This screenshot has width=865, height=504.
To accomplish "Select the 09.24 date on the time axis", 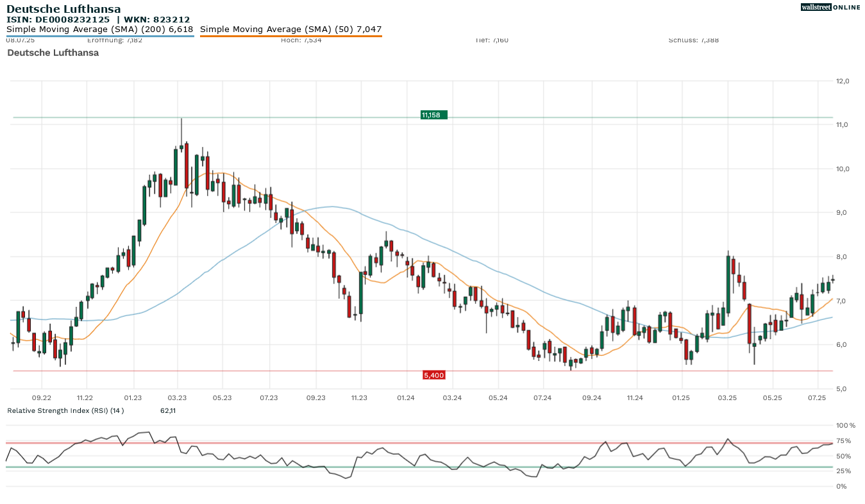I will pos(591,398).
